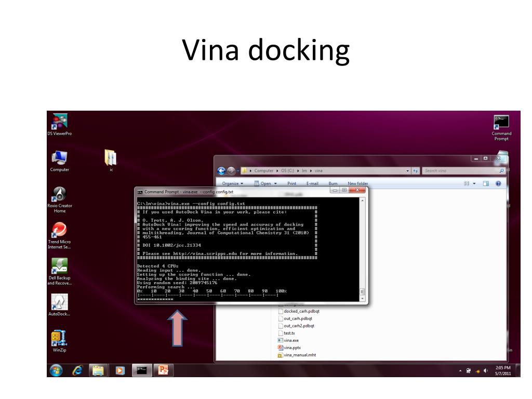The height and width of the screenshot is (399, 532).
Task: Open the DS ViewerPro desktop icon
Action: click(x=60, y=125)
